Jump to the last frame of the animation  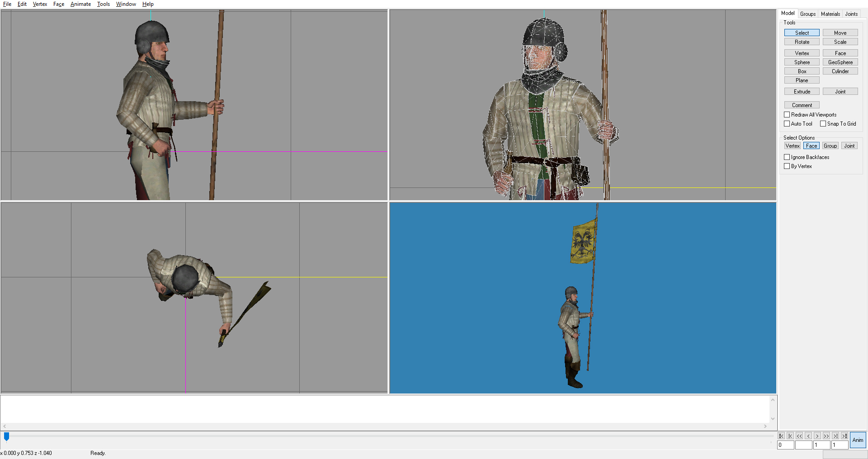click(x=844, y=436)
